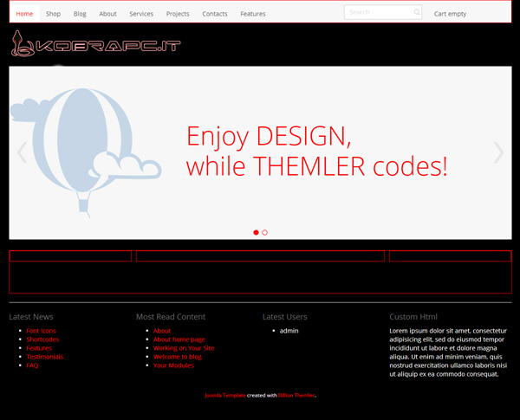Open the Your Modules link
520x420 pixels.
coord(173,365)
